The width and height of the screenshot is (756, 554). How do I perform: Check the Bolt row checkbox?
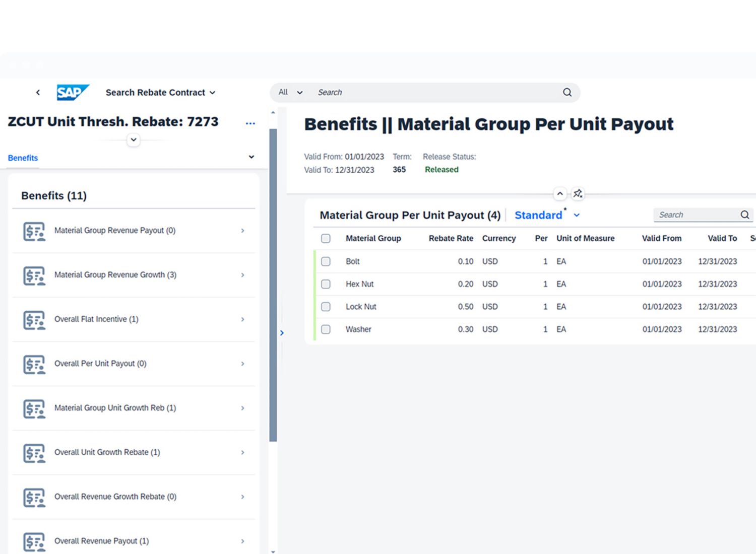point(326,261)
